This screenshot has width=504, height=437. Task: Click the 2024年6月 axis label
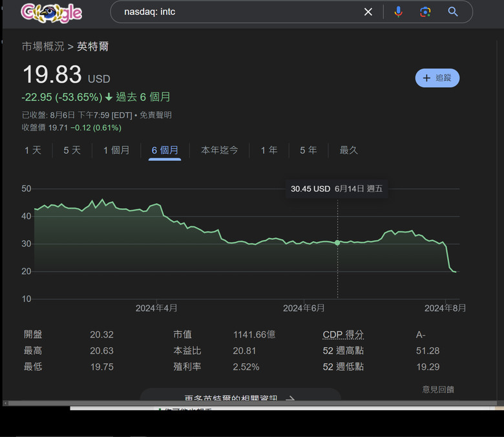point(304,308)
